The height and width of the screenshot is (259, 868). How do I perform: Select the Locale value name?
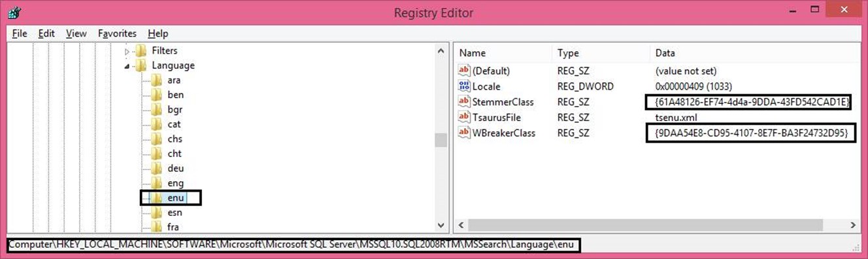[x=486, y=86]
